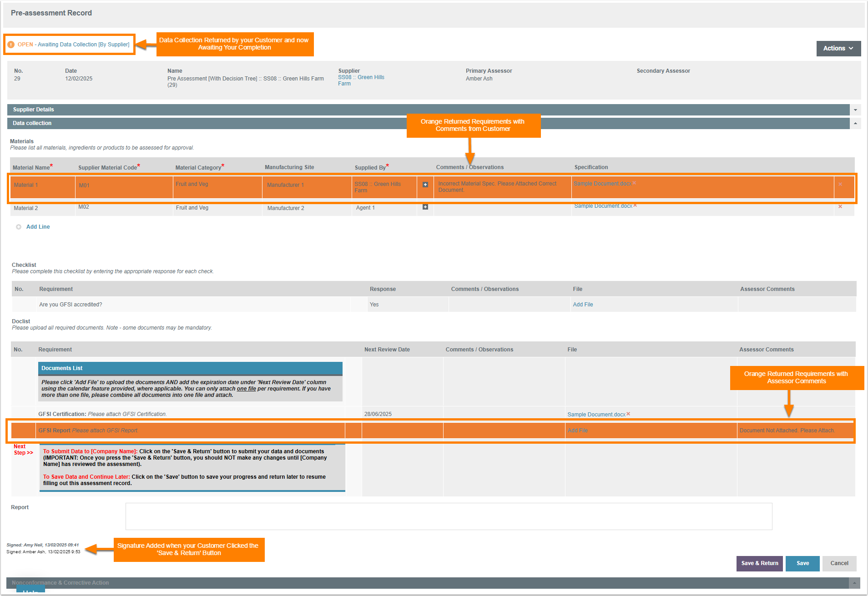Click the Save button

(x=802, y=563)
